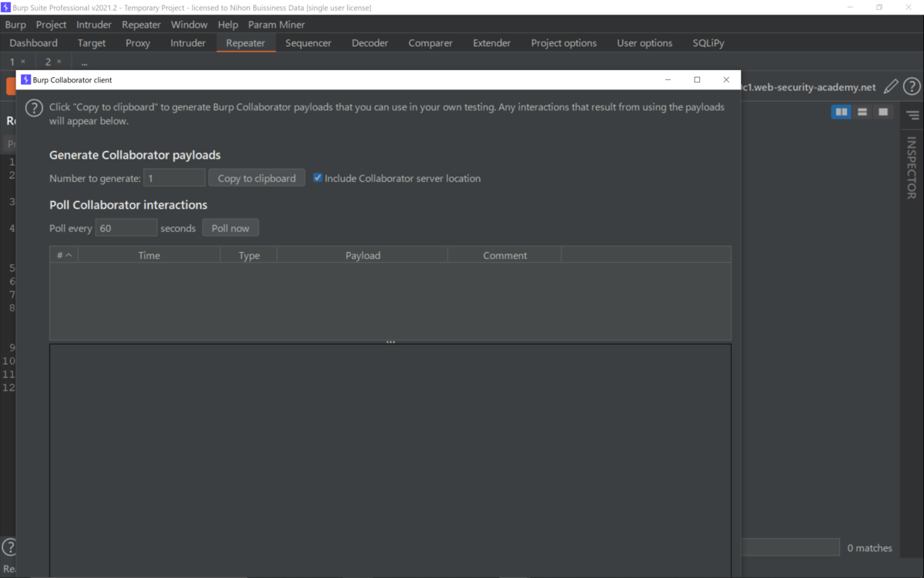This screenshot has width=924, height=578.
Task: Select Repeater request tab 2
Action: coord(48,62)
